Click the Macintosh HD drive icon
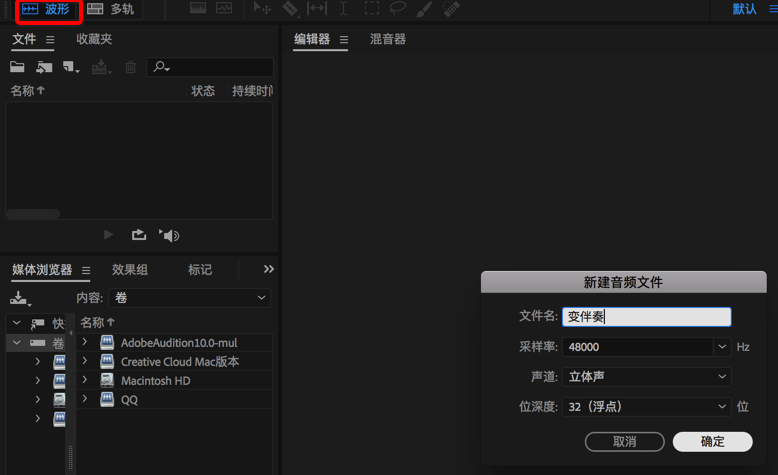 [107, 380]
